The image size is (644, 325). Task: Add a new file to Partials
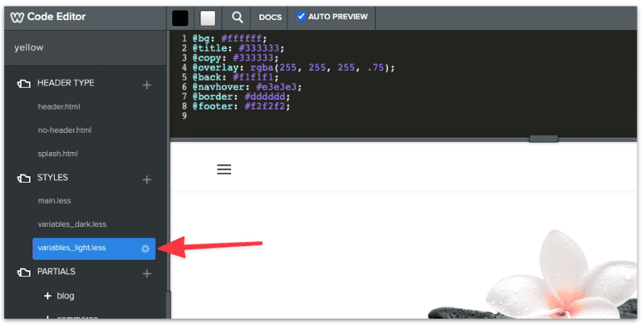click(147, 274)
